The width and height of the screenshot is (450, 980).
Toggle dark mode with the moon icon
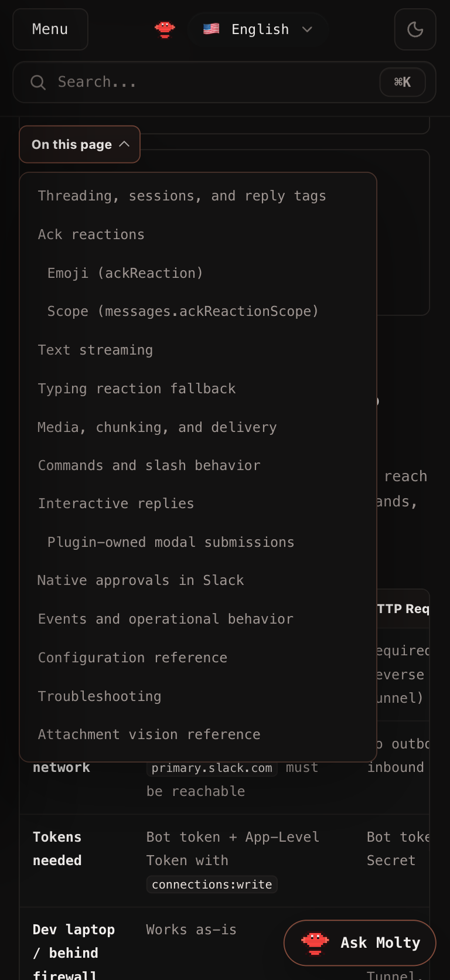tap(415, 29)
